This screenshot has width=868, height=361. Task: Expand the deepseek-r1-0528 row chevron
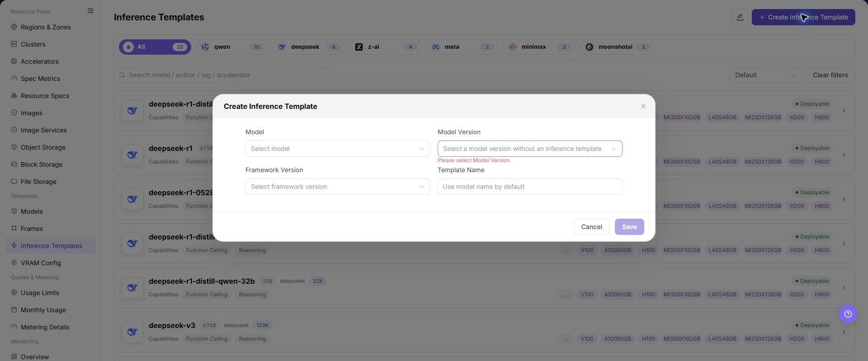844,199
